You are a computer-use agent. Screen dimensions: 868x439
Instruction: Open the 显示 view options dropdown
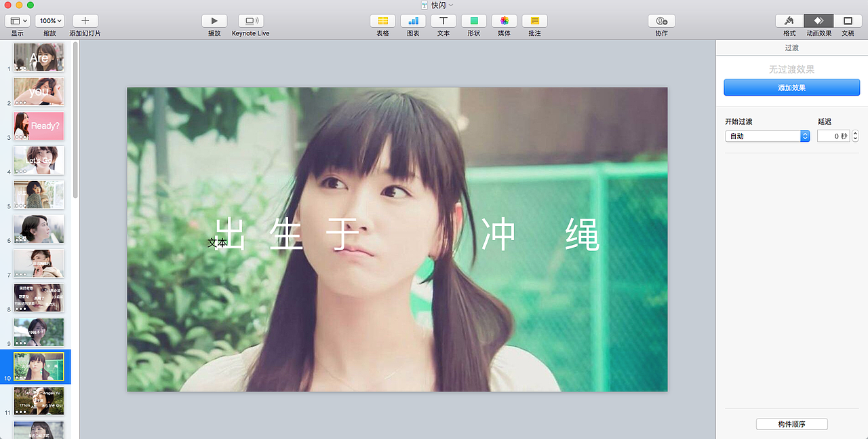tap(17, 20)
